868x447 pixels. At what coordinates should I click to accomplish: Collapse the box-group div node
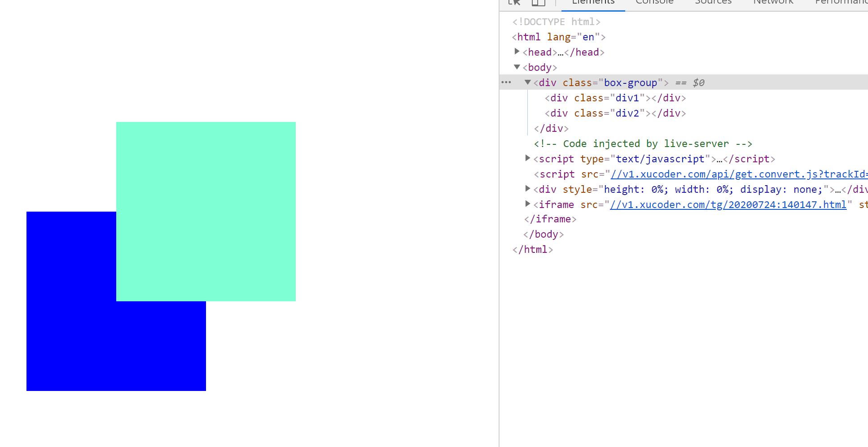528,82
